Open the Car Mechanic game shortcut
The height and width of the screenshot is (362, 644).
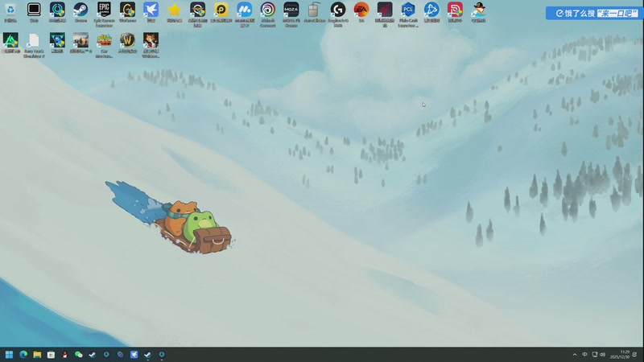coord(104,45)
